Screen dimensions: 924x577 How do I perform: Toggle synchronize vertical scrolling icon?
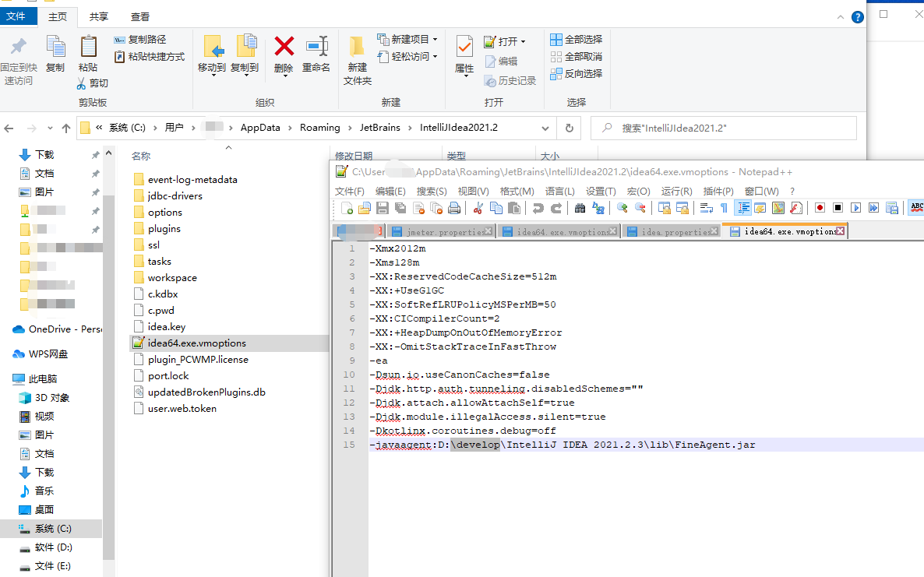pyautogui.click(x=664, y=208)
